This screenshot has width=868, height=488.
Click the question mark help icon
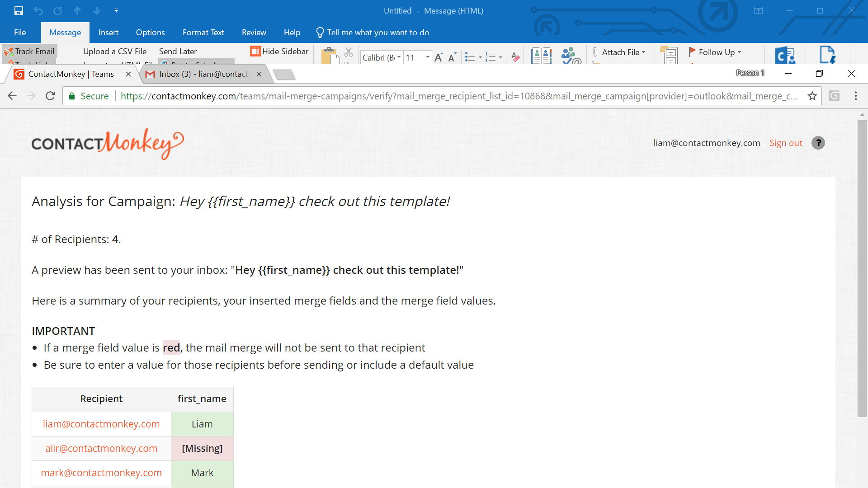(818, 143)
